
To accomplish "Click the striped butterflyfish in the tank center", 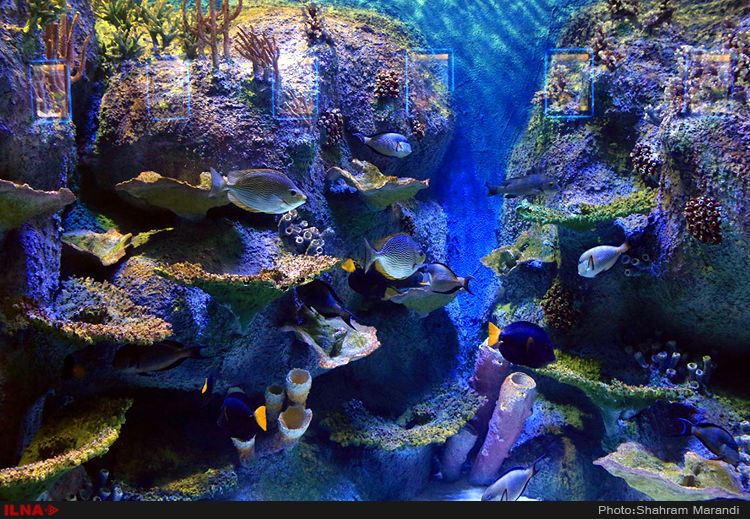I will 396,256.
